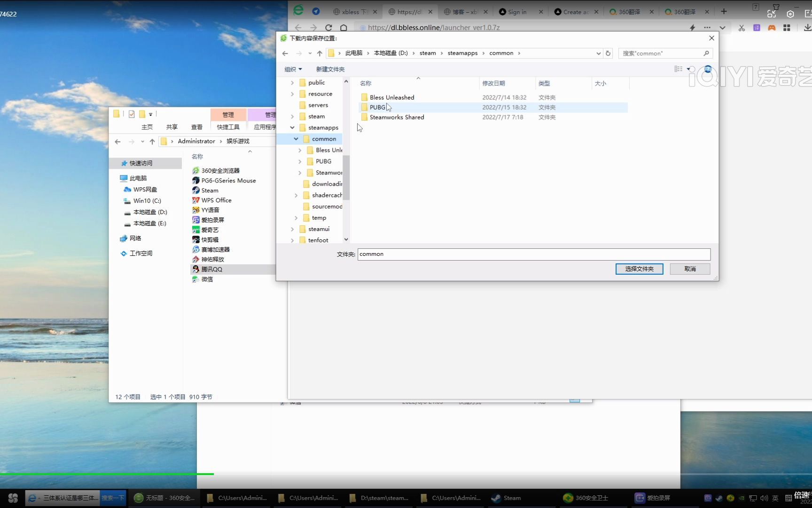Go up one level in Explorer window
The width and height of the screenshot is (812, 508).
[x=152, y=141]
